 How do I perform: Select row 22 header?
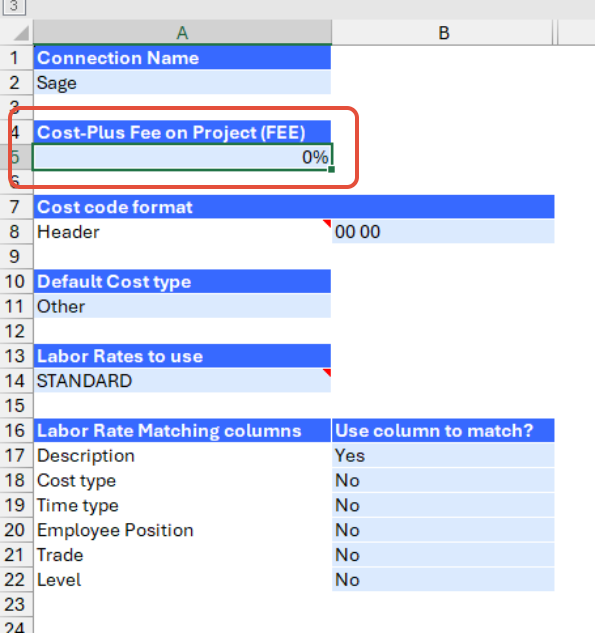pyautogui.click(x=17, y=580)
